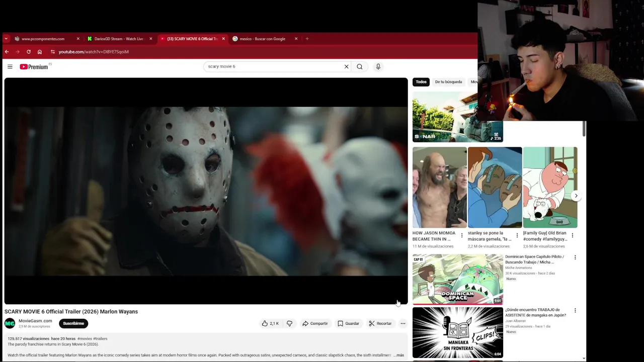
Task: Open the browser home page icon
Action: 40,52
